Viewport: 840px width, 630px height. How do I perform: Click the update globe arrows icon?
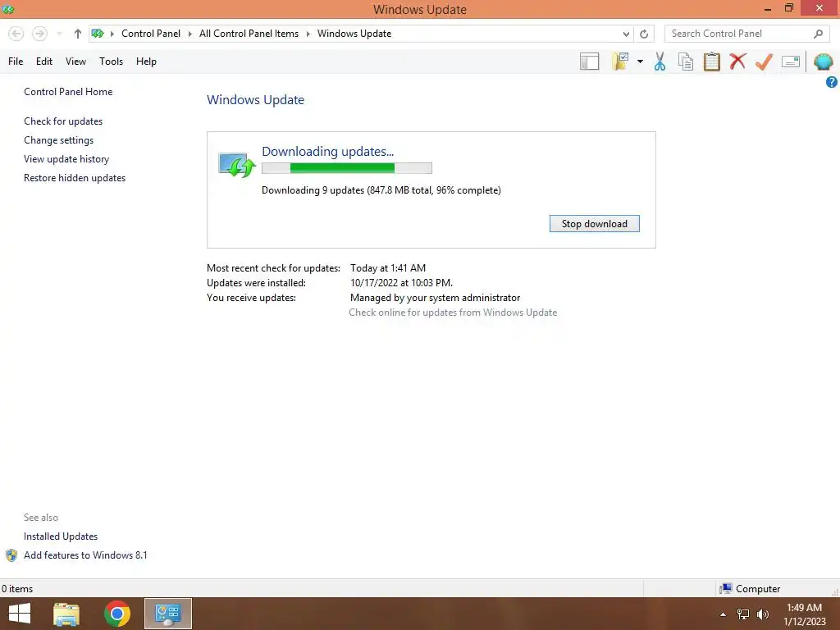tap(237, 165)
